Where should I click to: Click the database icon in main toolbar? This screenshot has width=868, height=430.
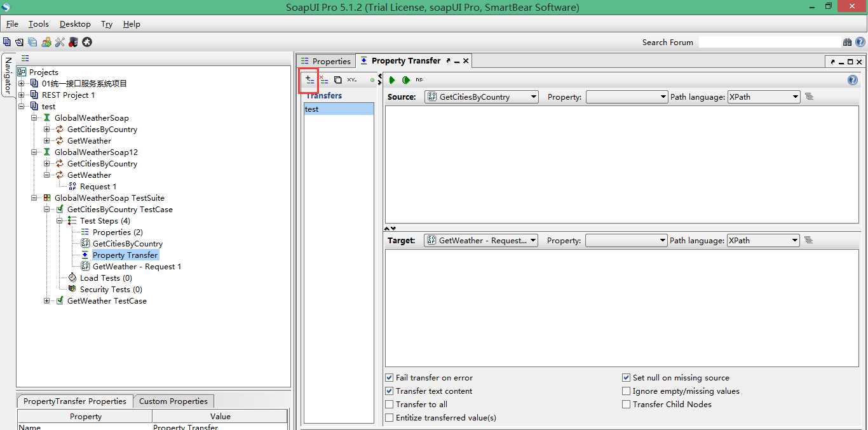(x=73, y=42)
